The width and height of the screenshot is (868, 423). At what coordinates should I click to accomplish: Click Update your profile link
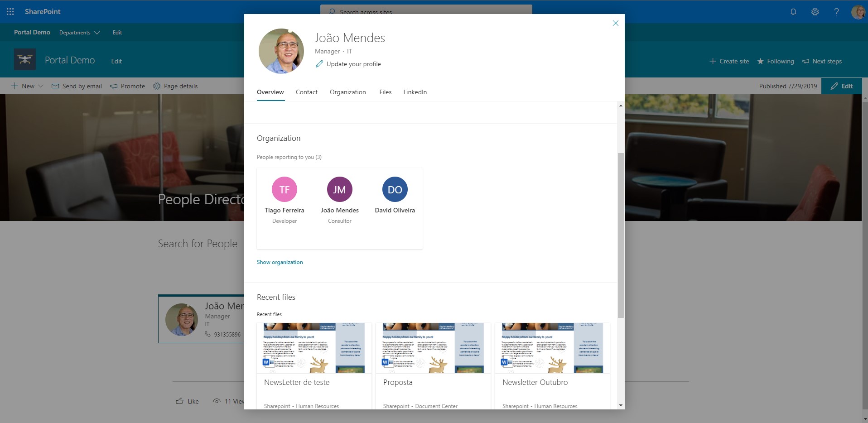tap(353, 64)
